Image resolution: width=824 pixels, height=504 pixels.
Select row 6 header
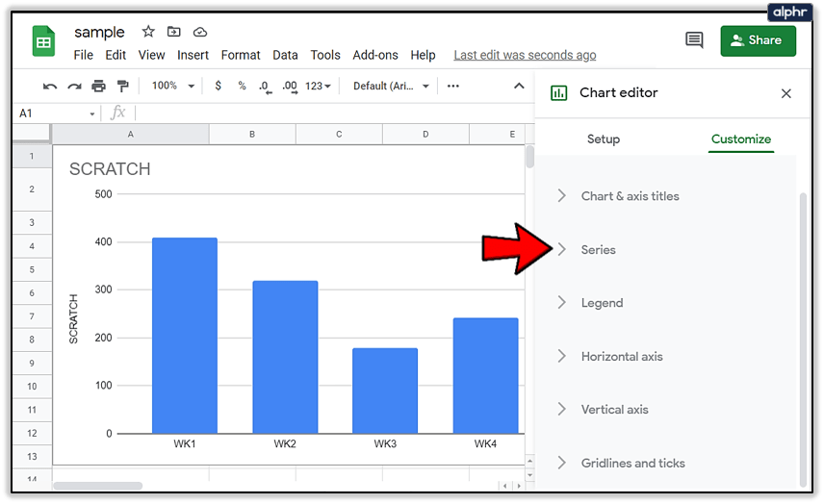[x=32, y=293]
